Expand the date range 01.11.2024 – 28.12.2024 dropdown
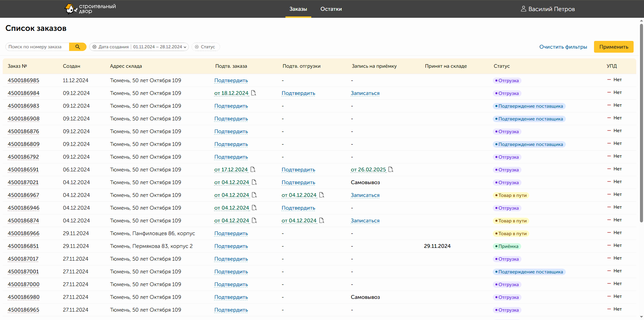This screenshot has width=644, height=320. (160, 47)
